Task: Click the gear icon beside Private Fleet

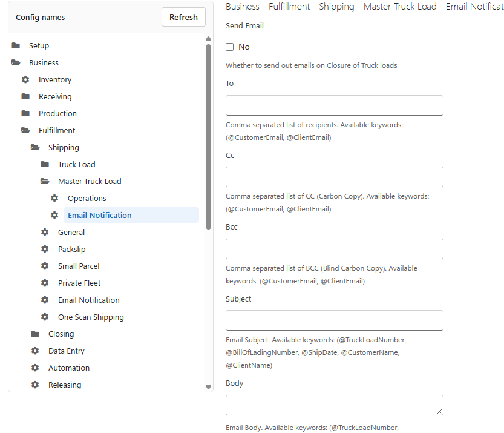Action: pos(45,283)
